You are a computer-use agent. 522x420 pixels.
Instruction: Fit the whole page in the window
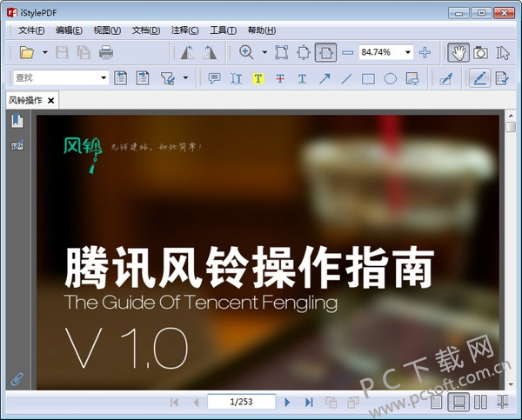(304, 52)
